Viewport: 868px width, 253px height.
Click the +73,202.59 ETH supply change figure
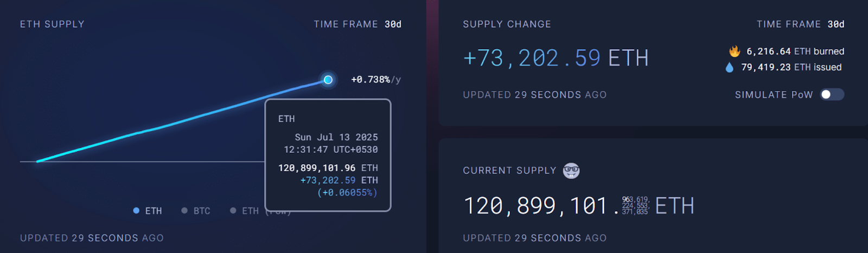pyautogui.click(x=556, y=58)
